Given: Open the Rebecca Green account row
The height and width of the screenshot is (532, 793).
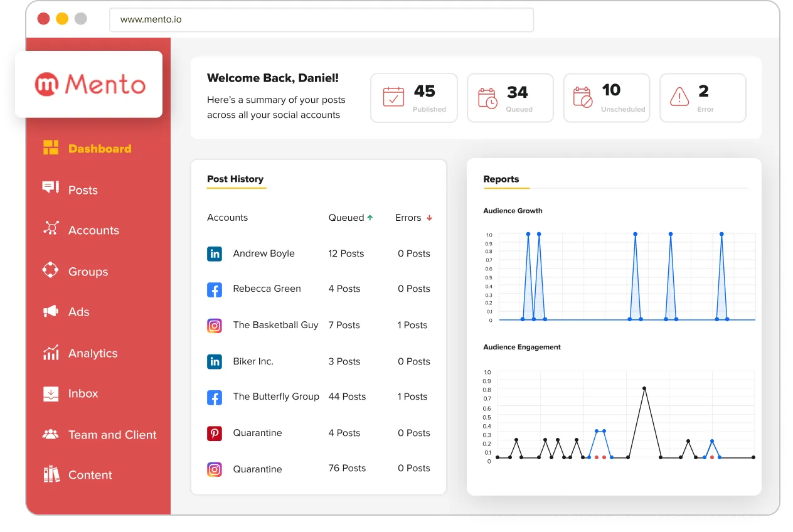Looking at the screenshot, I should coord(267,289).
